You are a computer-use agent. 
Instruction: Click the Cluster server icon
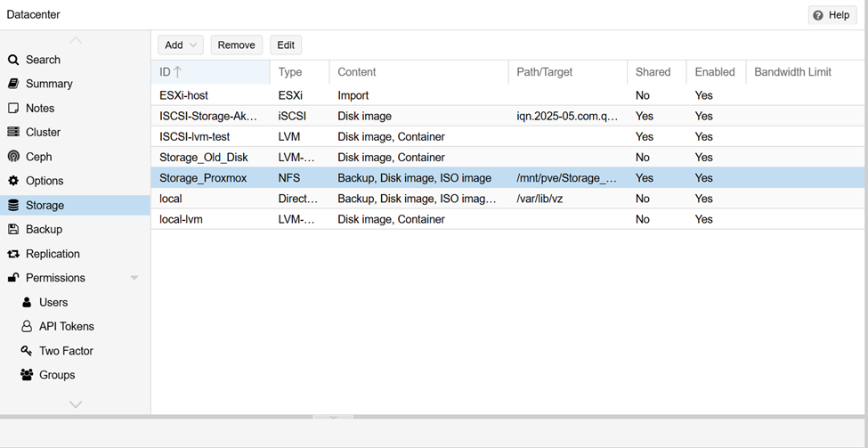[13, 132]
